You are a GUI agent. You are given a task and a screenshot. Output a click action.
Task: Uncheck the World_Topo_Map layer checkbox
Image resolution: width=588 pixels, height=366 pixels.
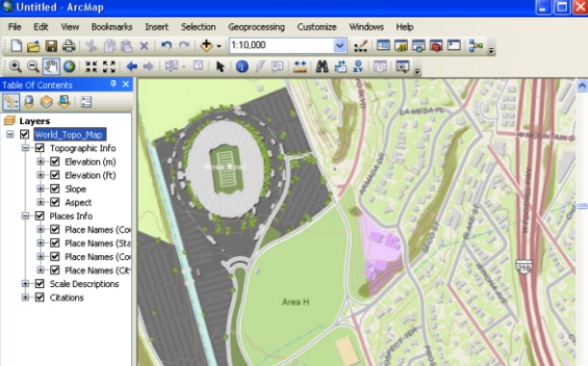point(25,135)
